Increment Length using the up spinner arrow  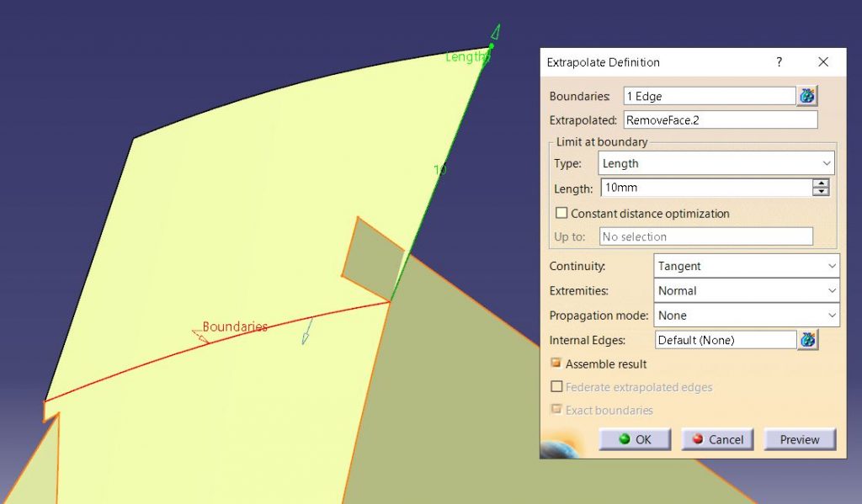(821, 183)
